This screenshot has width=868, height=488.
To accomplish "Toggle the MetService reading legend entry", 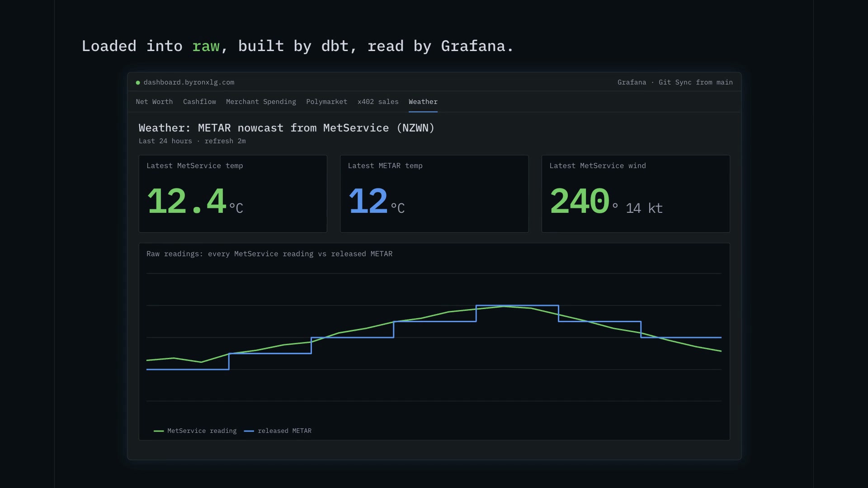I will [x=195, y=431].
